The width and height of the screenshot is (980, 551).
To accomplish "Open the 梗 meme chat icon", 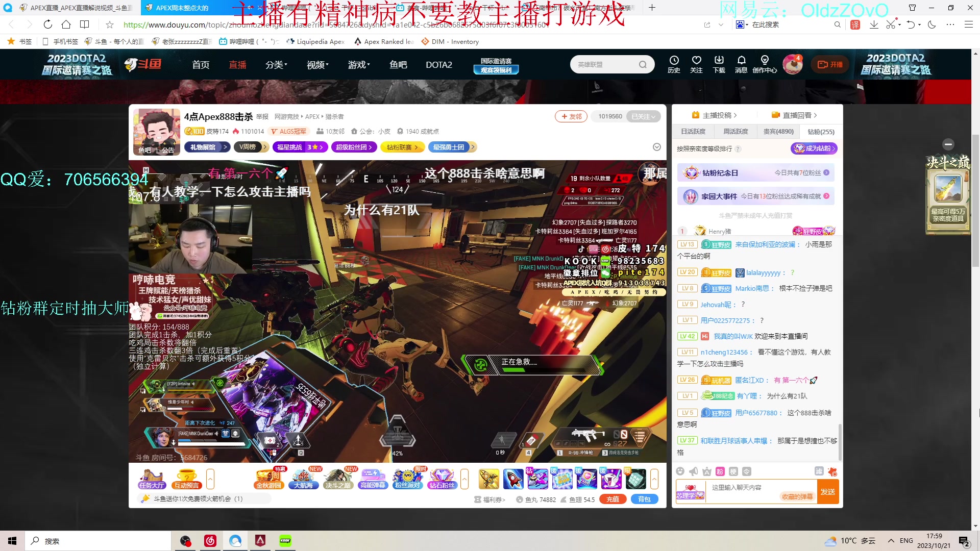I will 733,471.
